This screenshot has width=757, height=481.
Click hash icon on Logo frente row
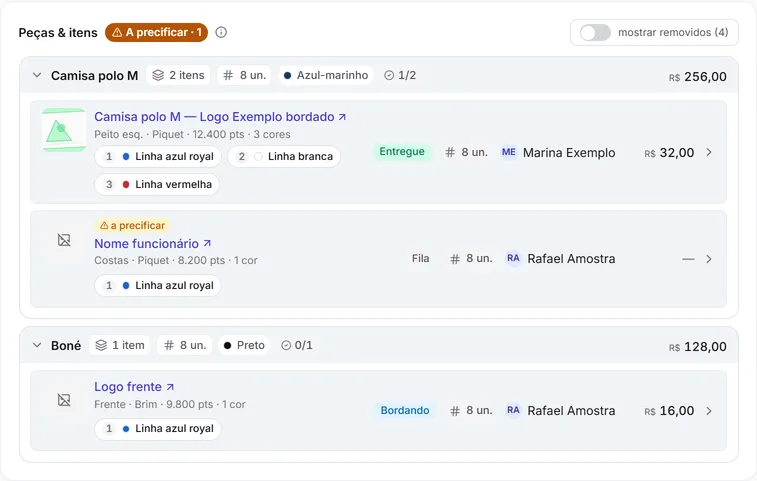[x=455, y=411]
